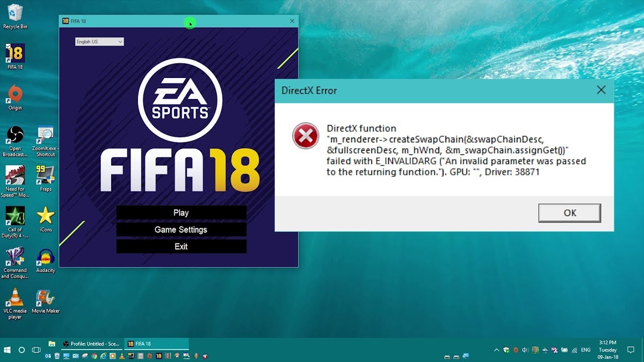Select the Audacity desktop icon
Viewport: 644px width, 362px height.
click(x=46, y=260)
